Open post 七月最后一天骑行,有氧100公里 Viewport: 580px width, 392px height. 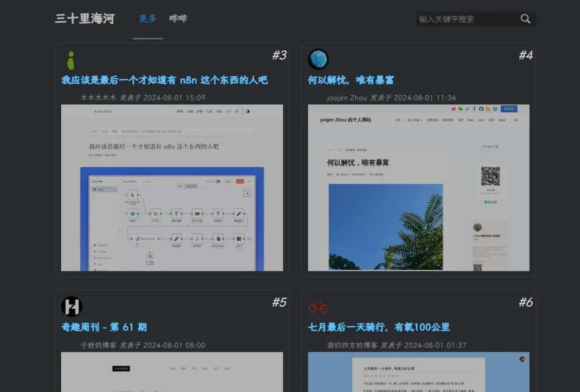pyautogui.click(x=379, y=327)
